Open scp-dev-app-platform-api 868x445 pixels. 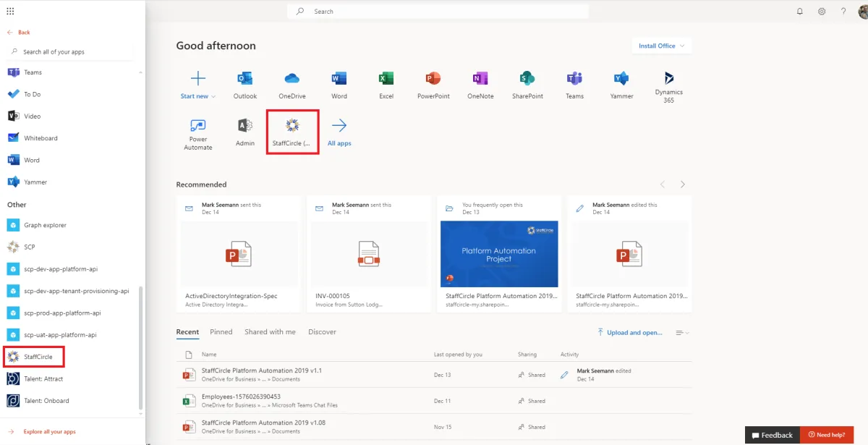click(x=60, y=269)
